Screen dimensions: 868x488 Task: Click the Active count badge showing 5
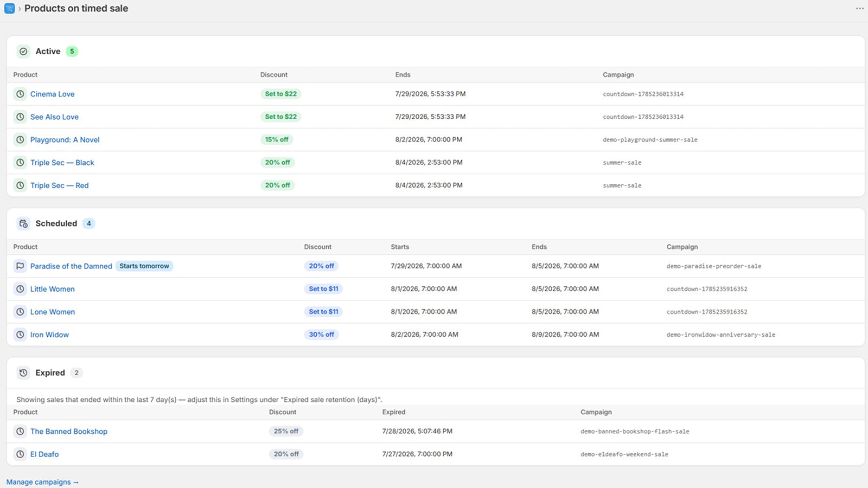[72, 52]
